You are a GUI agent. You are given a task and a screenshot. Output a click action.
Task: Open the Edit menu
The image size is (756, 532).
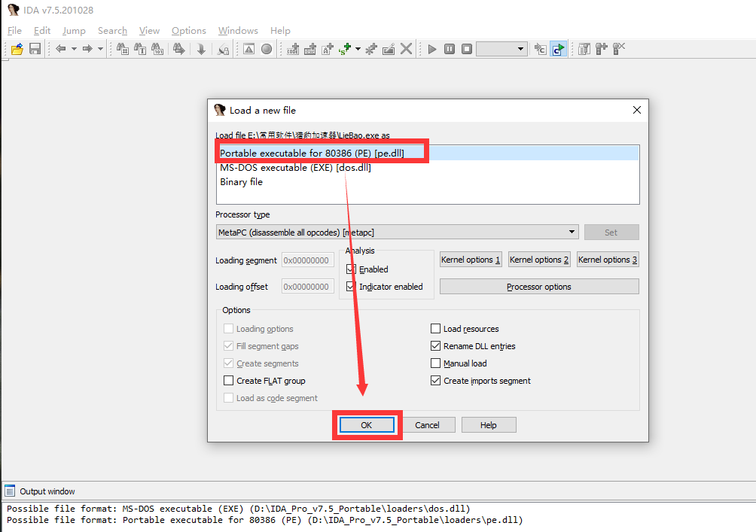42,30
